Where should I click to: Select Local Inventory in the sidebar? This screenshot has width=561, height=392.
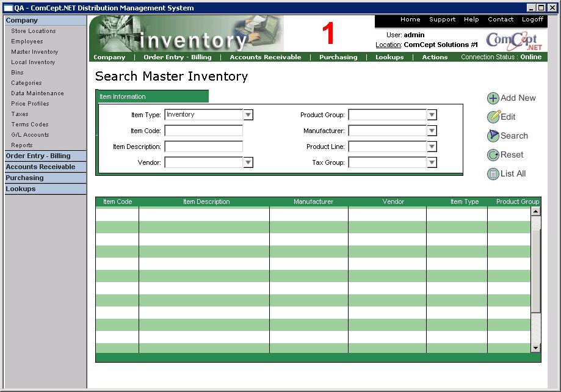point(33,62)
